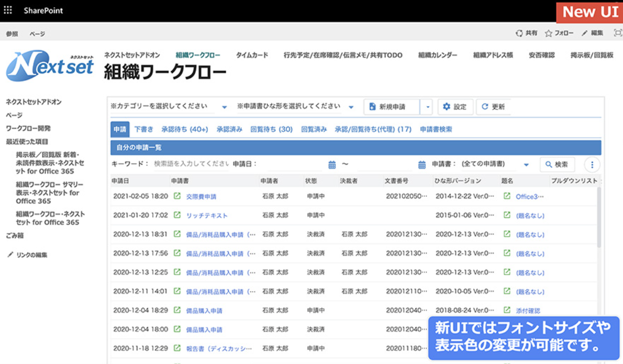Screen dimensions: 623x364
Task: Click the keyword search input field
Action: pyautogui.click(x=191, y=164)
